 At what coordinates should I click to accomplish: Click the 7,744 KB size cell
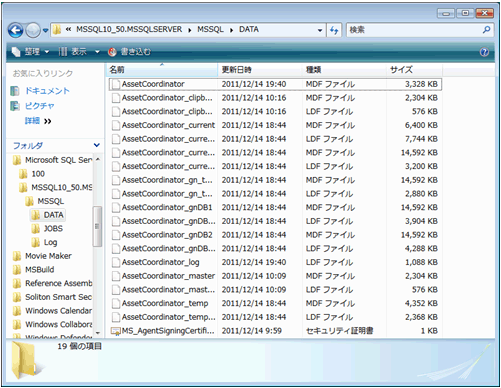[x=421, y=139]
